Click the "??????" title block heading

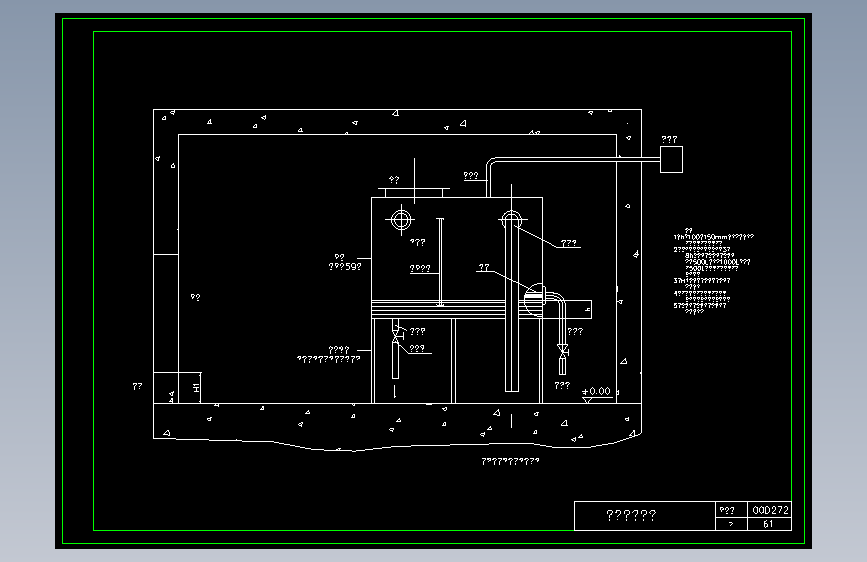point(631,516)
